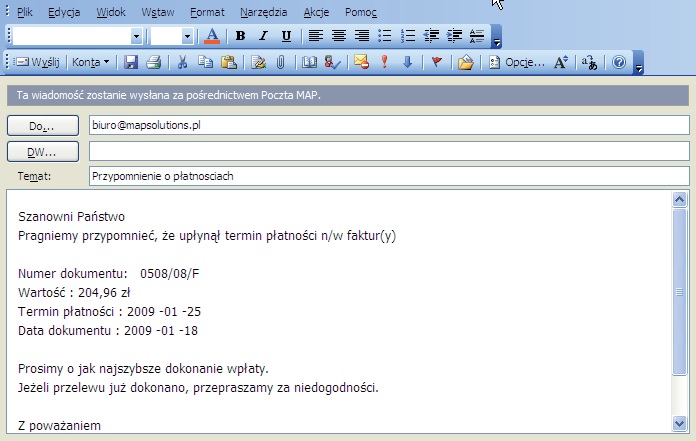Toggle underline formatting

[286, 36]
